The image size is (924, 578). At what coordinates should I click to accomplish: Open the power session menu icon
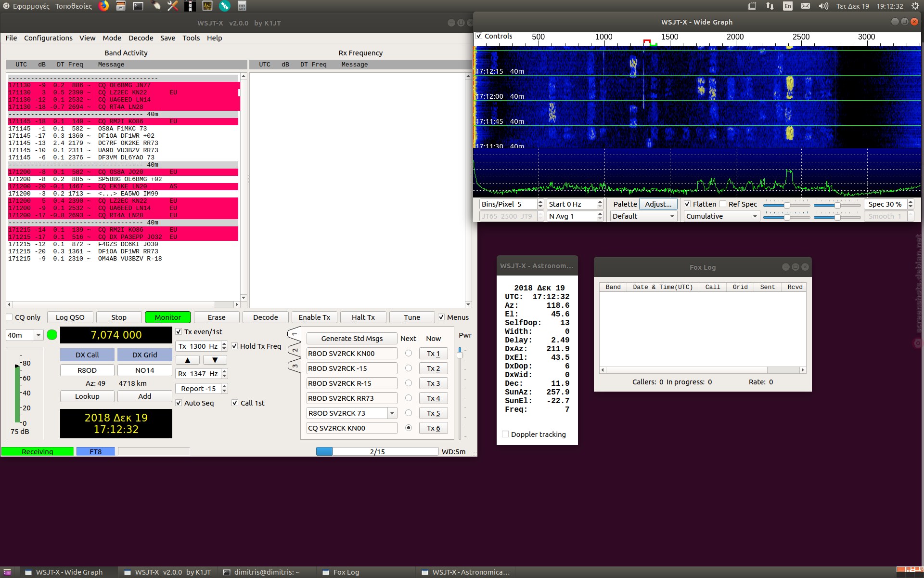point(915,6)
